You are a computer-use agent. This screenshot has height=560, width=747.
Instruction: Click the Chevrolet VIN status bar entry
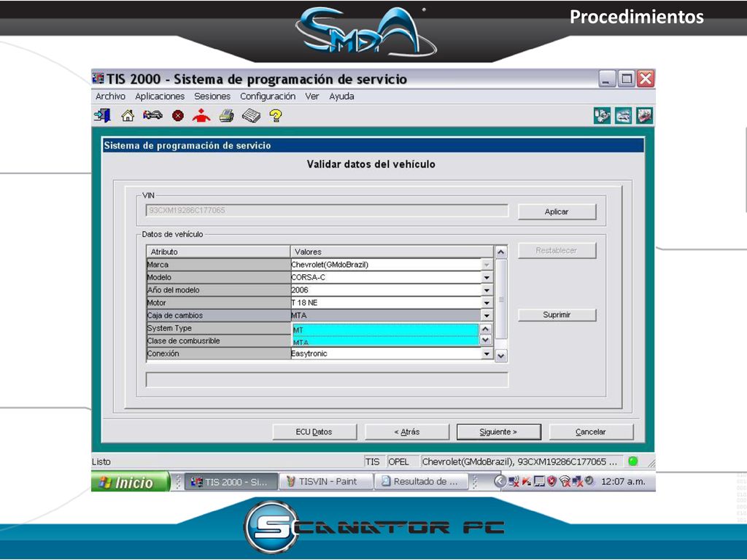click(x=522, y=462)
